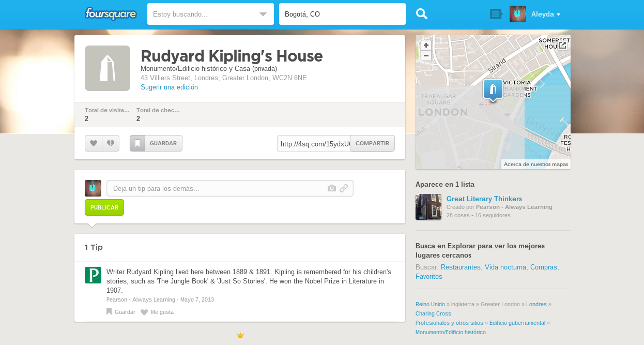Click 'Pearson - Always Learning' tip author

[x=141, y=299]
